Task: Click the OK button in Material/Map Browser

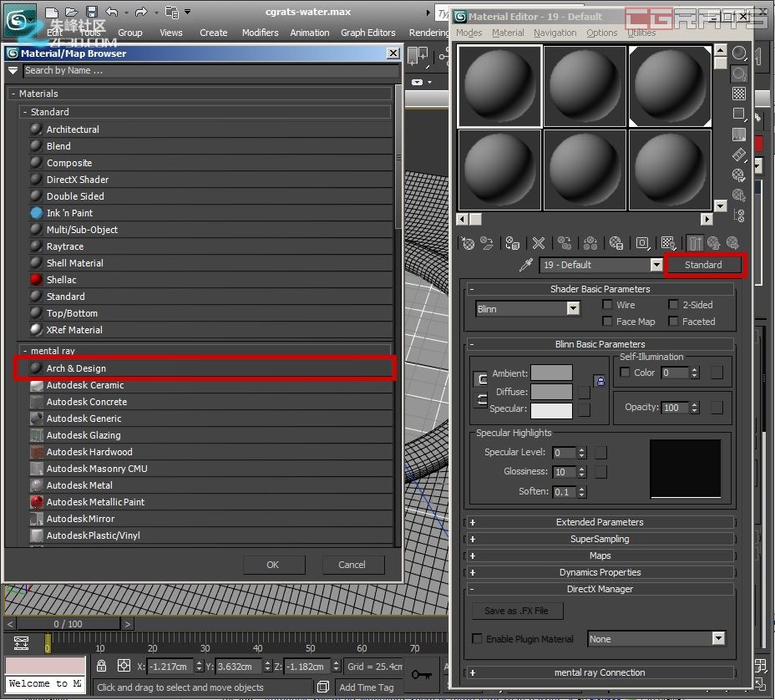Action: (273, 565)
